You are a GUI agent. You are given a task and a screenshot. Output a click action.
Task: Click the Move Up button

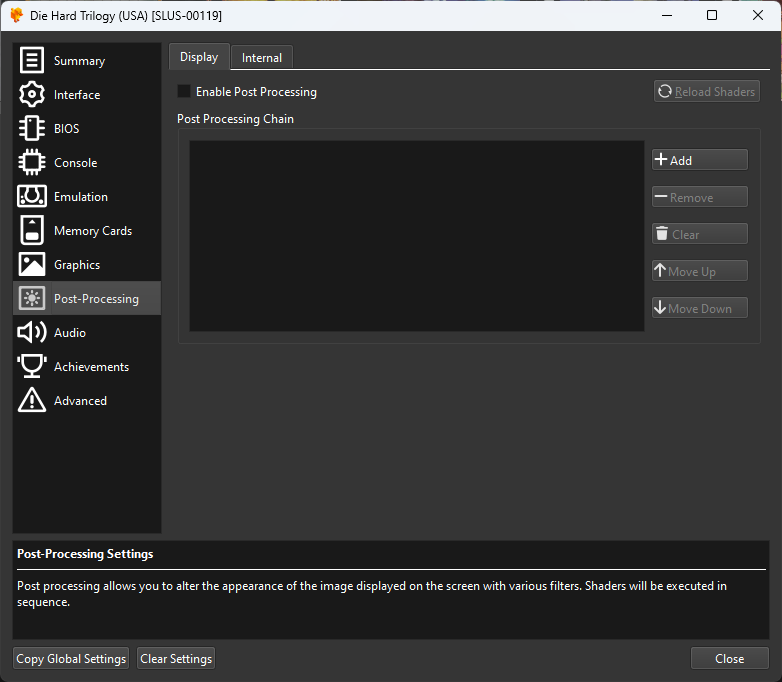(x=700, y=270)
